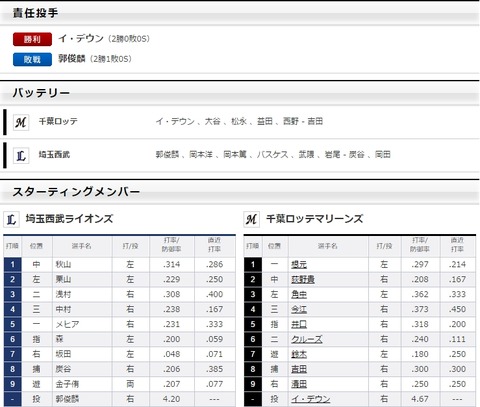Viewport: 480px width, 407px height.
Task: Open player link 清田
Action: [299, 384]
